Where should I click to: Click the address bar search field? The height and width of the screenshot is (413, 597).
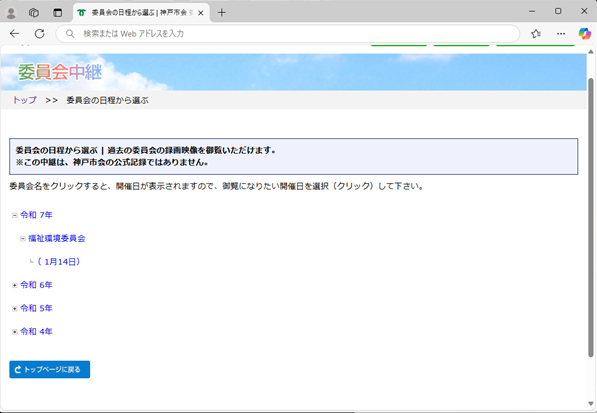(x=287, y=33)
